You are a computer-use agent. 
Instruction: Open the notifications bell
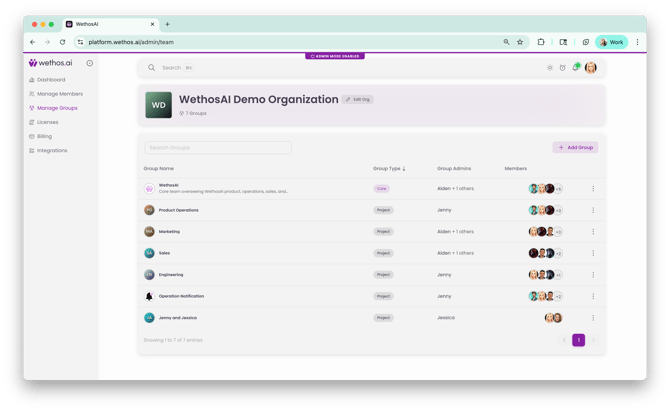point(575,68)
